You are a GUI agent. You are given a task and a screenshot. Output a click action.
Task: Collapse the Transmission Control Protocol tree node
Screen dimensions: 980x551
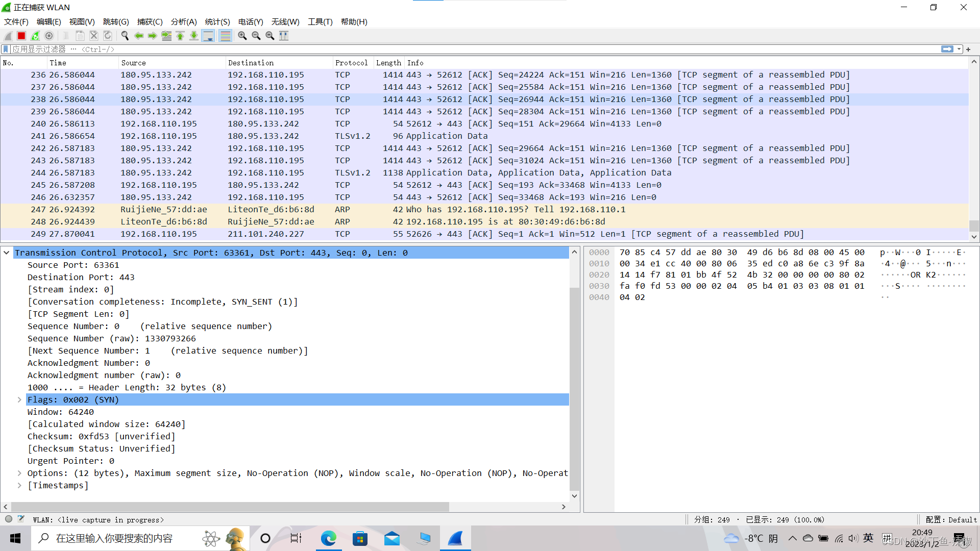click(x=7, y=253)
